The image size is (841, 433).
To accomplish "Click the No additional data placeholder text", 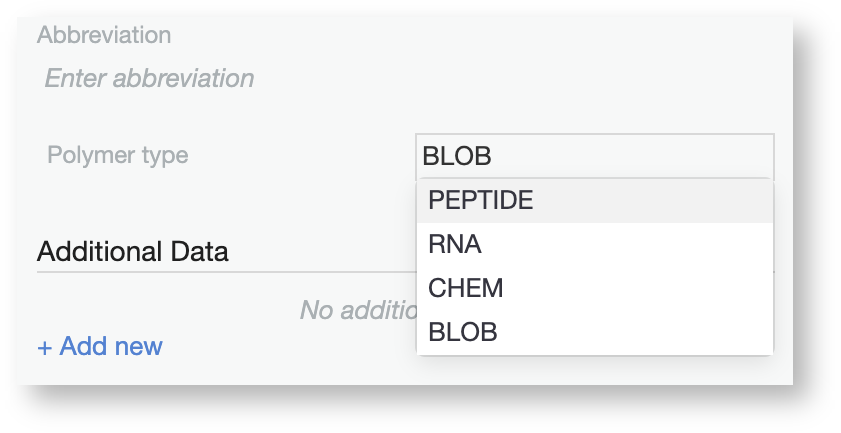I will 357,311.
